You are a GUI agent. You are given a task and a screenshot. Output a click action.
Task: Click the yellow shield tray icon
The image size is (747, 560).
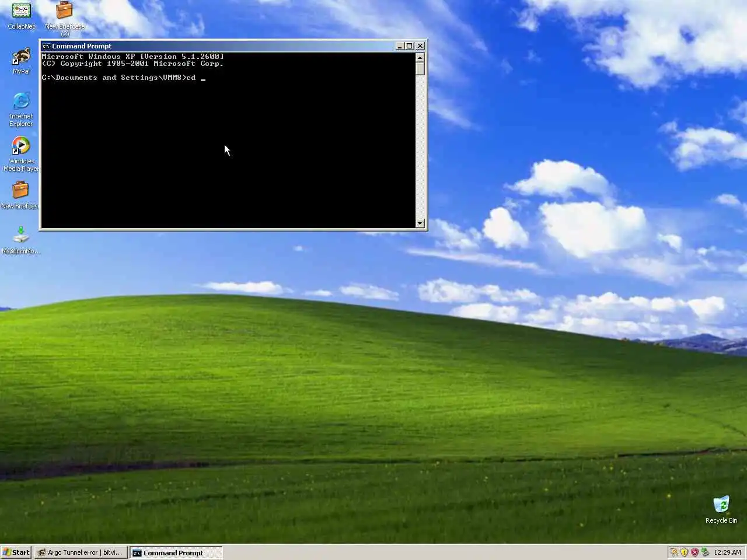pyautogui.click(x=684, y=552)
